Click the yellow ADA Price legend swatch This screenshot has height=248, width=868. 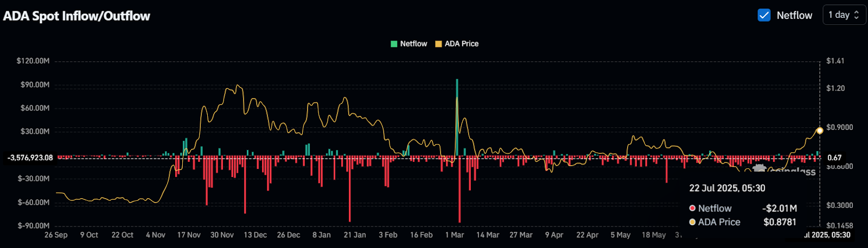coord(438,44)
